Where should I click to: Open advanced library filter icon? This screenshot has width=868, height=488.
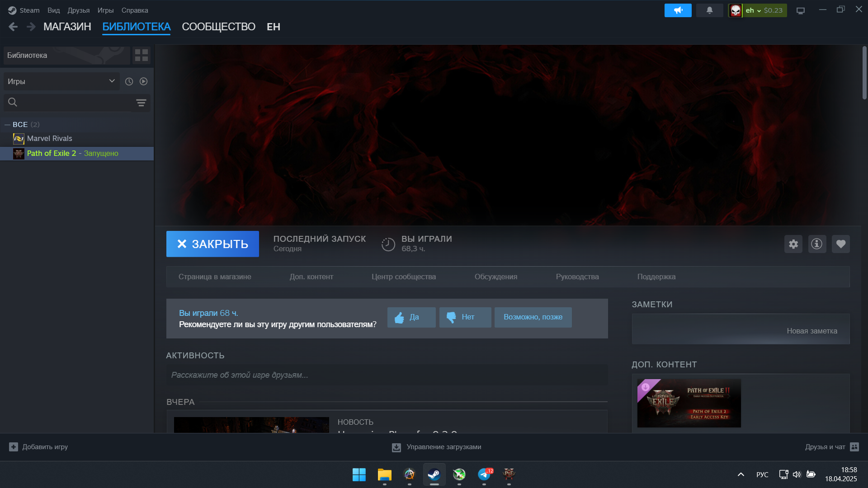coord(141,103)
